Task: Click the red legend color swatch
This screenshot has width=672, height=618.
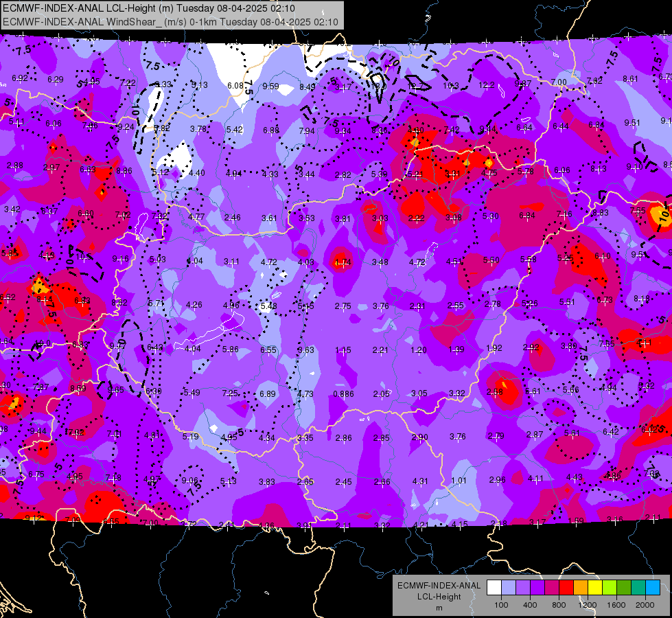Action: [x=566, y=588]
